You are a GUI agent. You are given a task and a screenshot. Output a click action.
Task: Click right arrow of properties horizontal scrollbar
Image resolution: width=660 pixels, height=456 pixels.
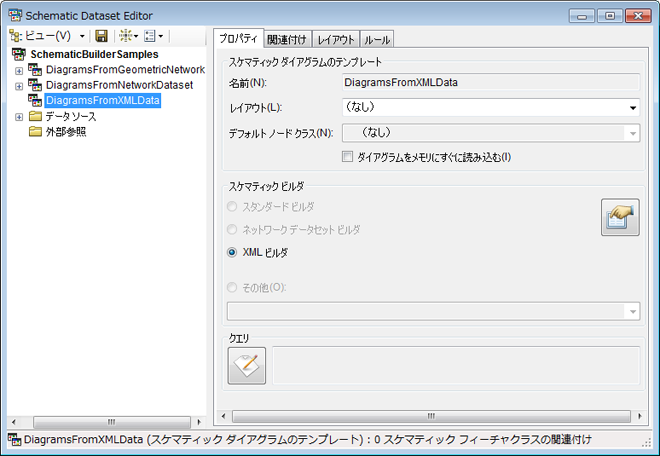point(640,416)
